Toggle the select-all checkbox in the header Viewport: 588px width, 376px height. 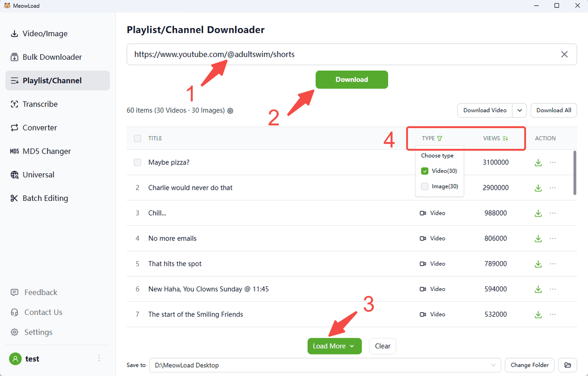[x=137, y=138]
